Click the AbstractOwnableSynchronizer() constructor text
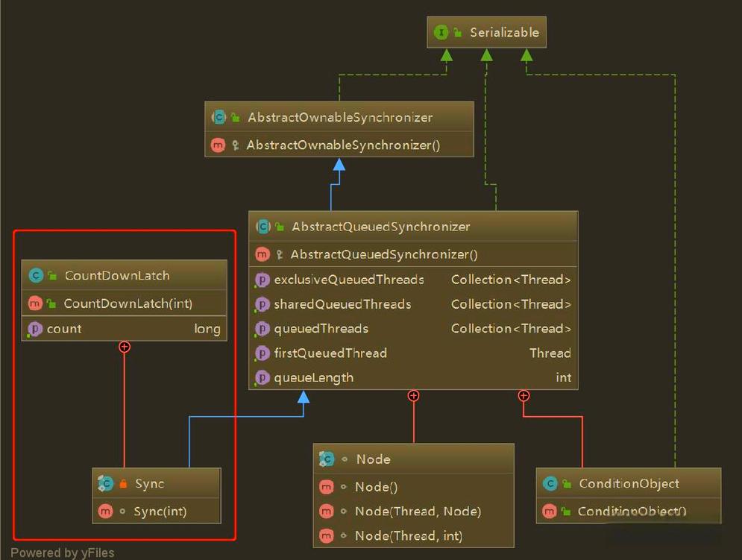The height and width of the screenshot is (560, 742). point(343,145)
